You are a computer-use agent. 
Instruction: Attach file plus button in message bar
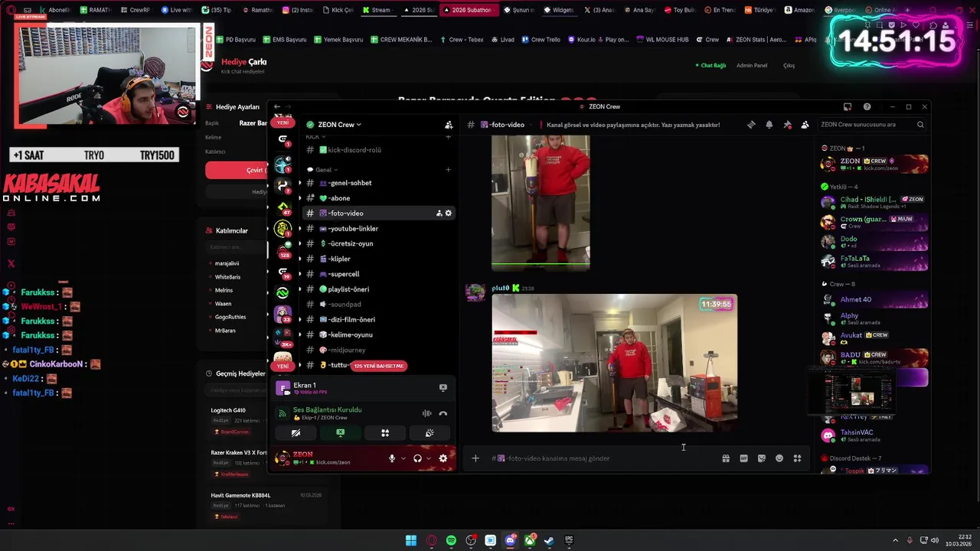(x=475, y=458)
